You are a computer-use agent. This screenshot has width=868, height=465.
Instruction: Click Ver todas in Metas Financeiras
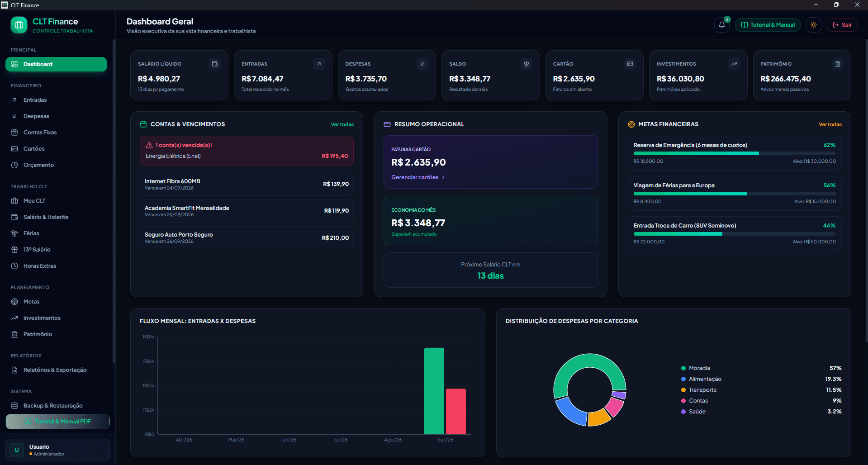click(x=830, y=124)
